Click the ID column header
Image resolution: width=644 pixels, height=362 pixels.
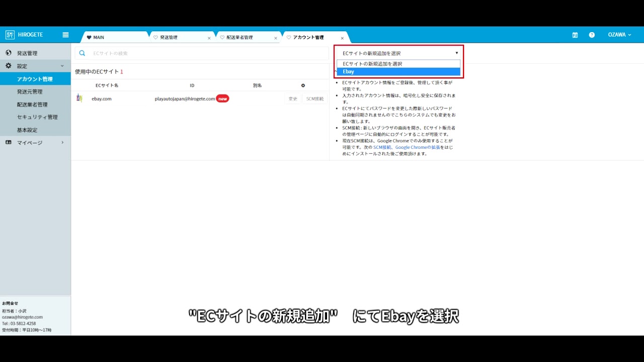(192, 85)
